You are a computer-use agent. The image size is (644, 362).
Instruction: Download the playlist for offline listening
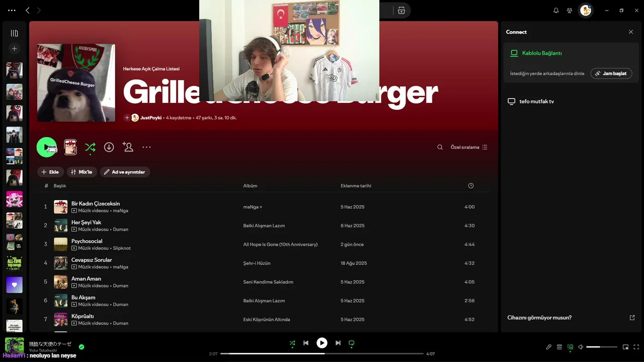tap(109, 147)
